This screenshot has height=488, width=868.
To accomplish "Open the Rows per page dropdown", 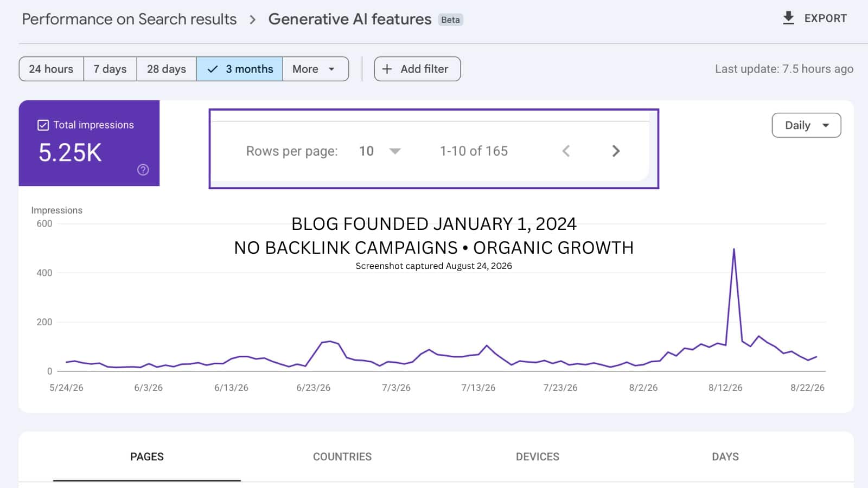I will [380, 151].
